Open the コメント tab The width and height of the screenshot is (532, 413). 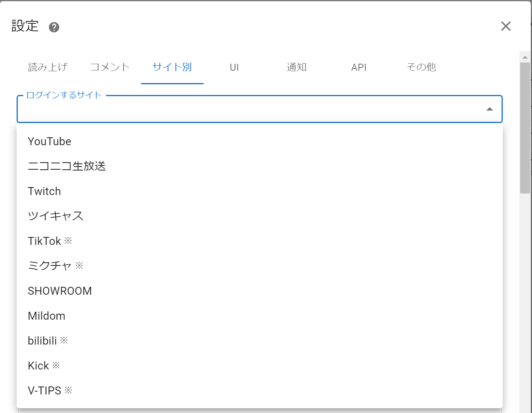(110, 67)
